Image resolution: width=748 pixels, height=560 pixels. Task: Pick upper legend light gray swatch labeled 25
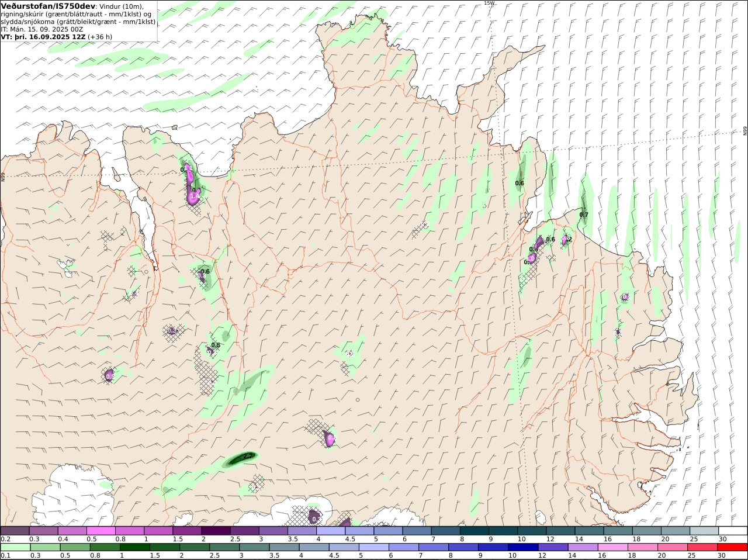click(705, 531)
